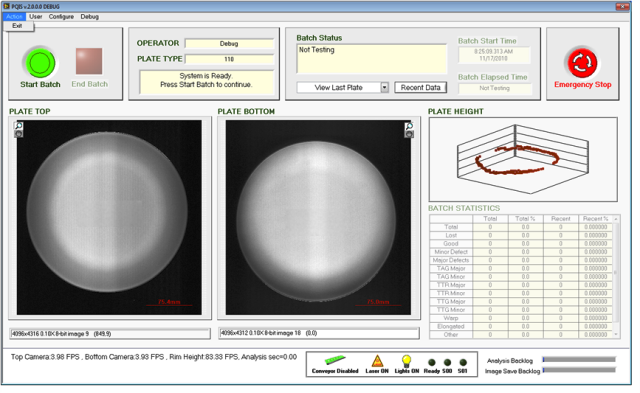Click the Plate Top camera image
The image size is (640, 393).
click(x=109, y=217)
